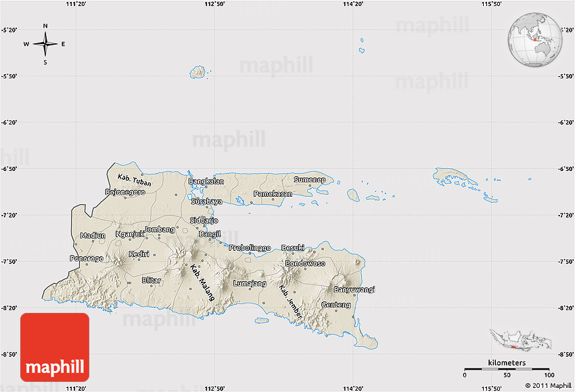The width and height of the screenshot is (575, 392).
Task: Select the Banyuwangi city label
Action: coord(354,289)
